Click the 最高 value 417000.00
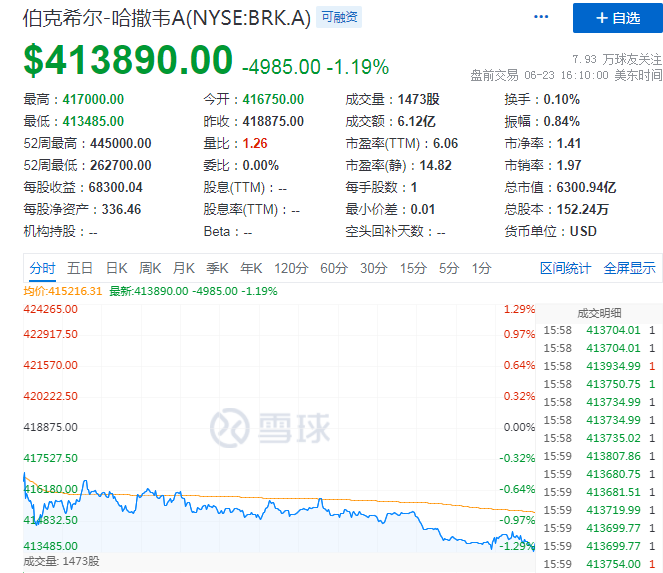Viewport: 663px width, 573px height. 93,99
